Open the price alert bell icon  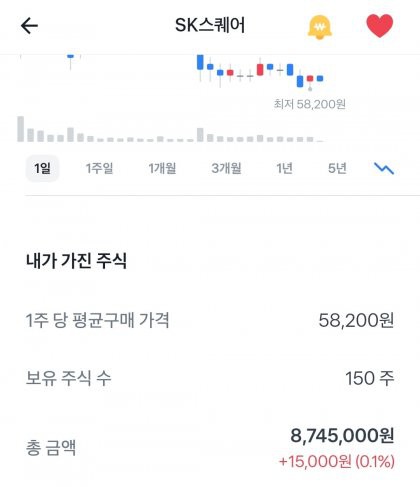319,27
